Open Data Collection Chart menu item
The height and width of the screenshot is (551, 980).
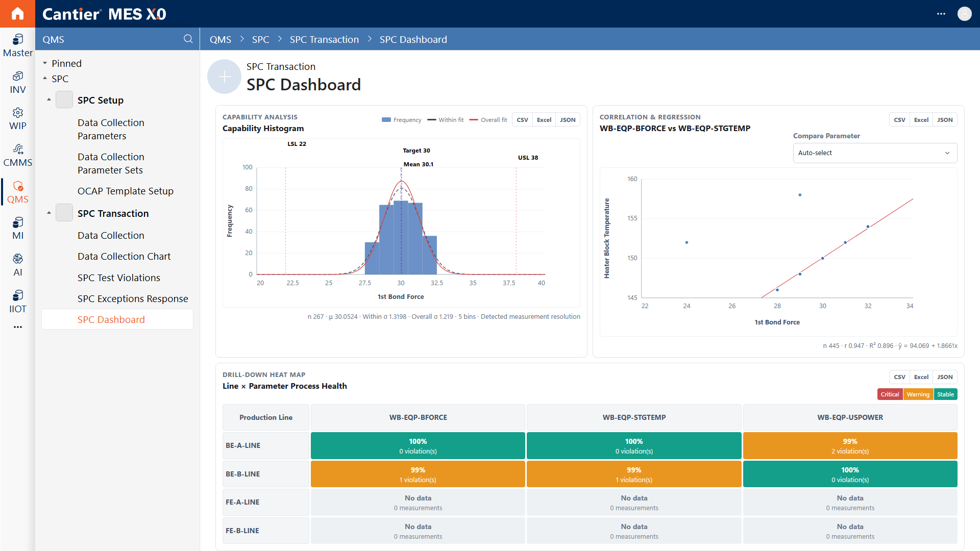124,256
